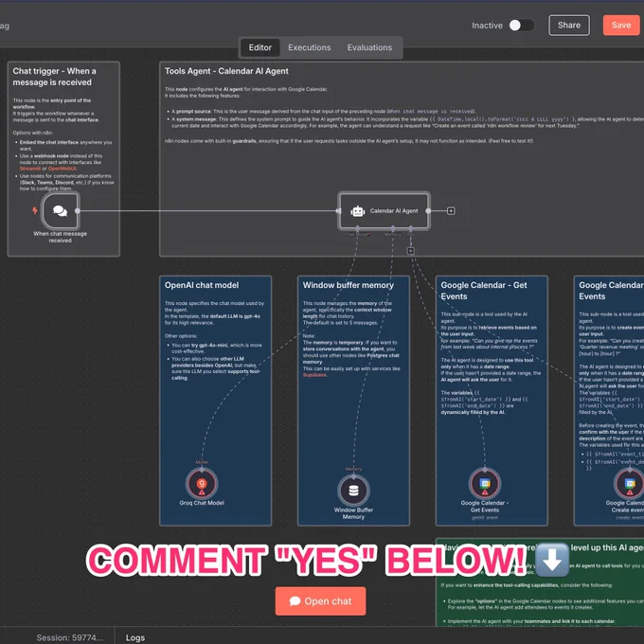
Task: Select the When chat message received node
Action: (x=60, y=210)
